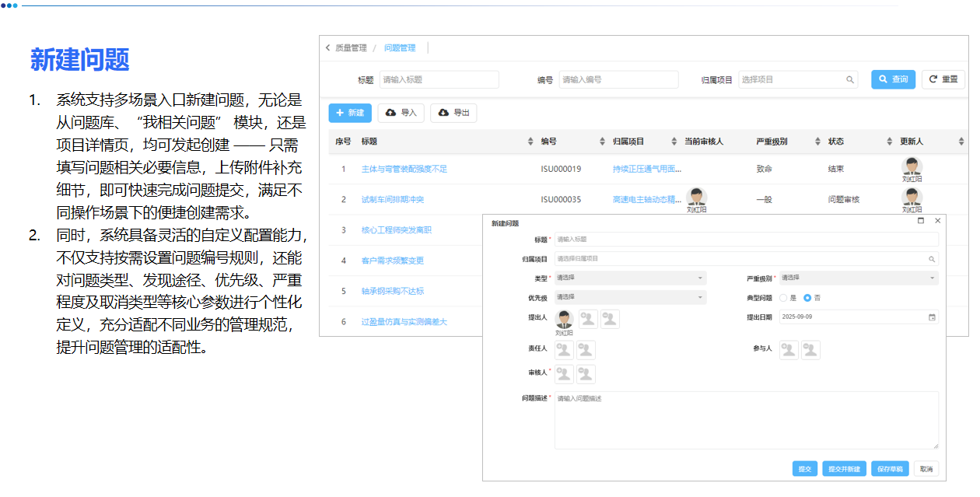Image resolution: width=980 pixels, height=497 pixels.
Task: Click the remove-person icon beside 参与人
Action: (x=810, y=350)
